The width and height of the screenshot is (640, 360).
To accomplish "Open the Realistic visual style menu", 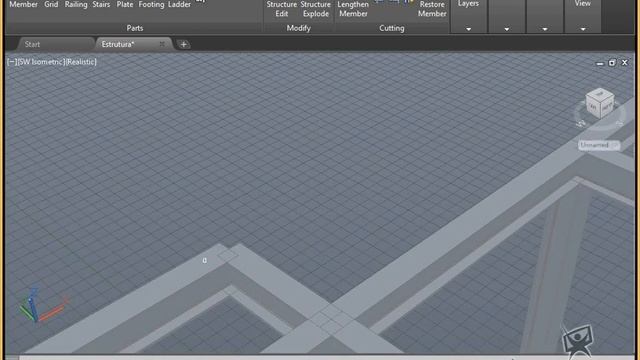I will click(81, 62).
